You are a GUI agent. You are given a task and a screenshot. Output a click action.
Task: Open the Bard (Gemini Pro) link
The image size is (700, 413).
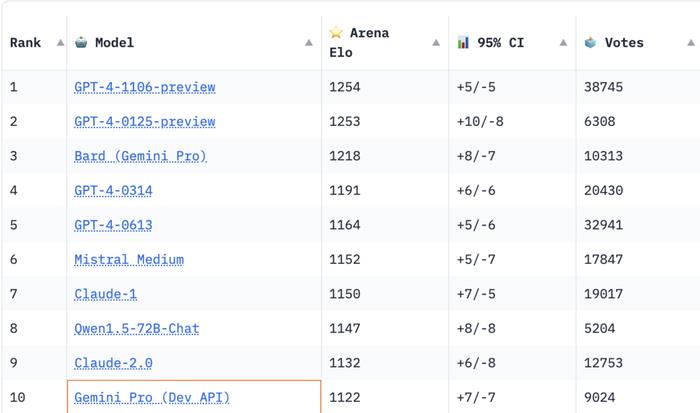coord(141,156)
